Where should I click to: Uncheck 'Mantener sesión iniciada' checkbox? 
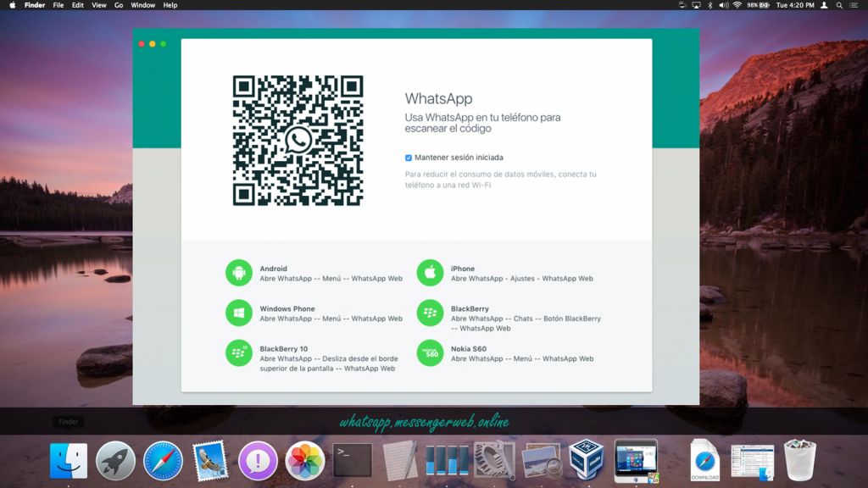point(409,158)
